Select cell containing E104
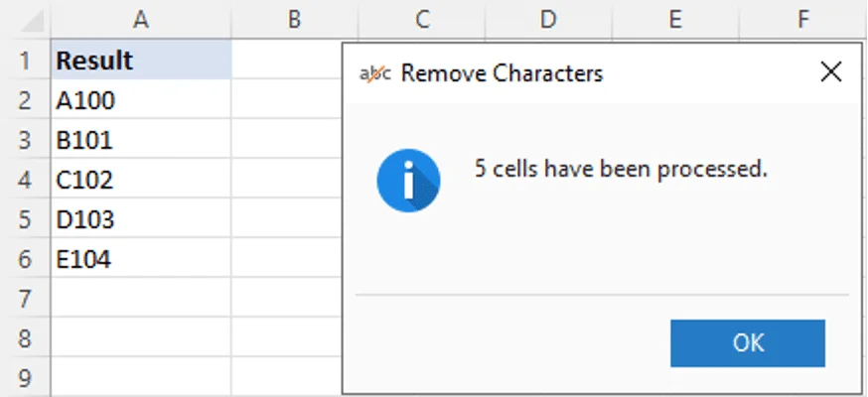 (140, 259)
